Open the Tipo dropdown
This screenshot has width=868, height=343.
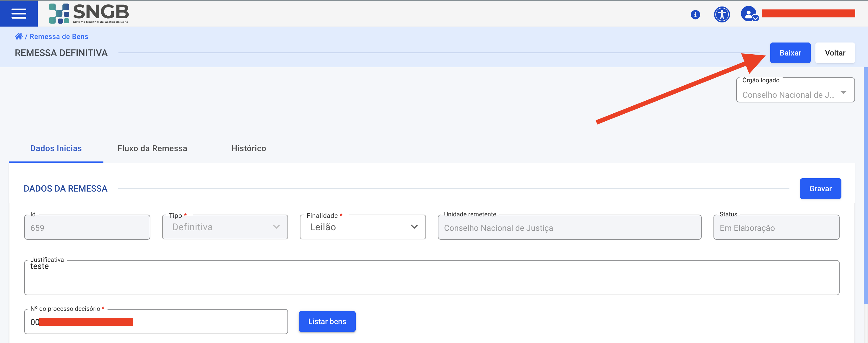point(225,227)
